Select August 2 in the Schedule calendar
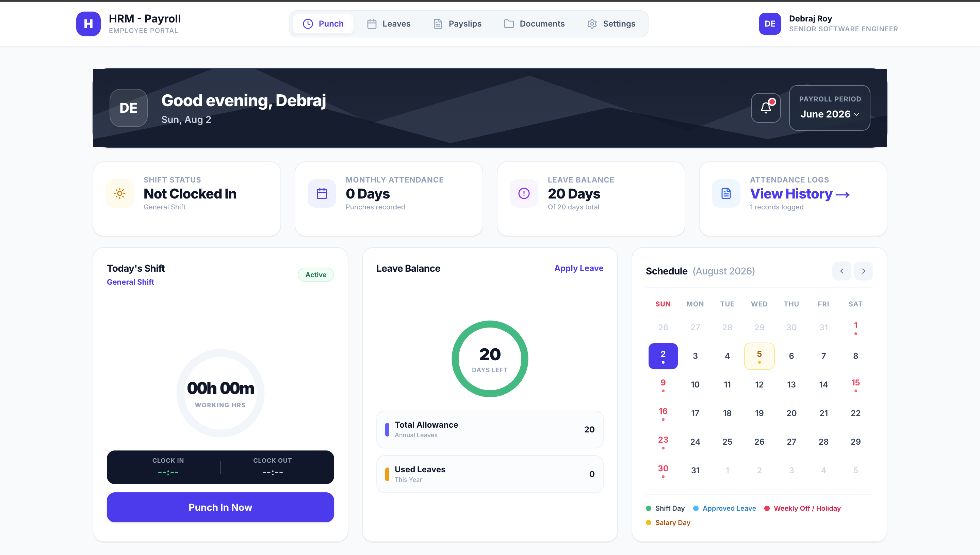Viewport: 980px width, 555px height. 663,356
